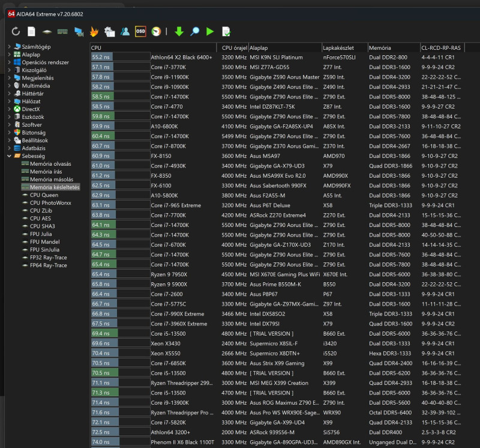Expand the Számítógép tree node
Image resolution: width=480 pixels, height=448 pixels.
(x=9, y=47)
